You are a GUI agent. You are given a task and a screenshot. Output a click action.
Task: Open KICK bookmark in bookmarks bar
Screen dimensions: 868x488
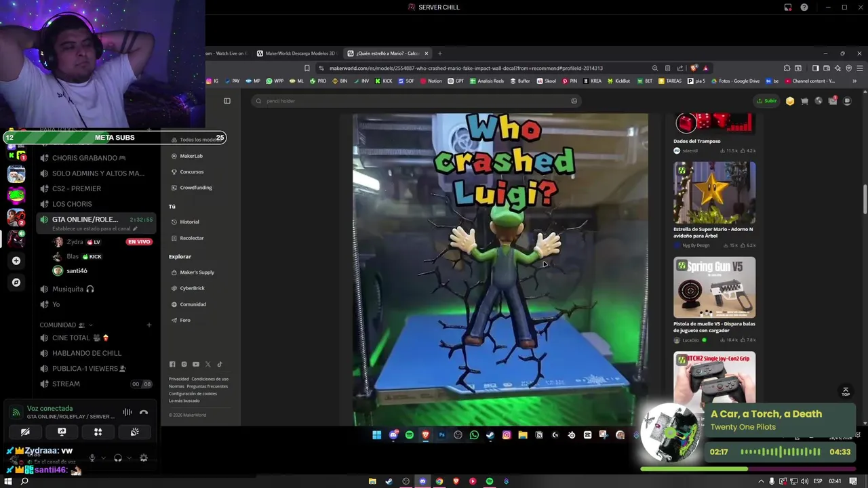coord(383,81)
